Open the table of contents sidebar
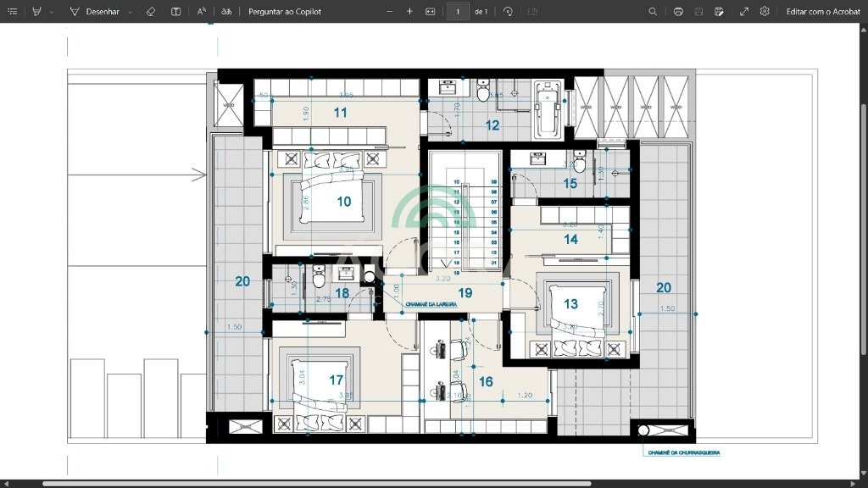 pyautogui.click(x=12, y=12)
